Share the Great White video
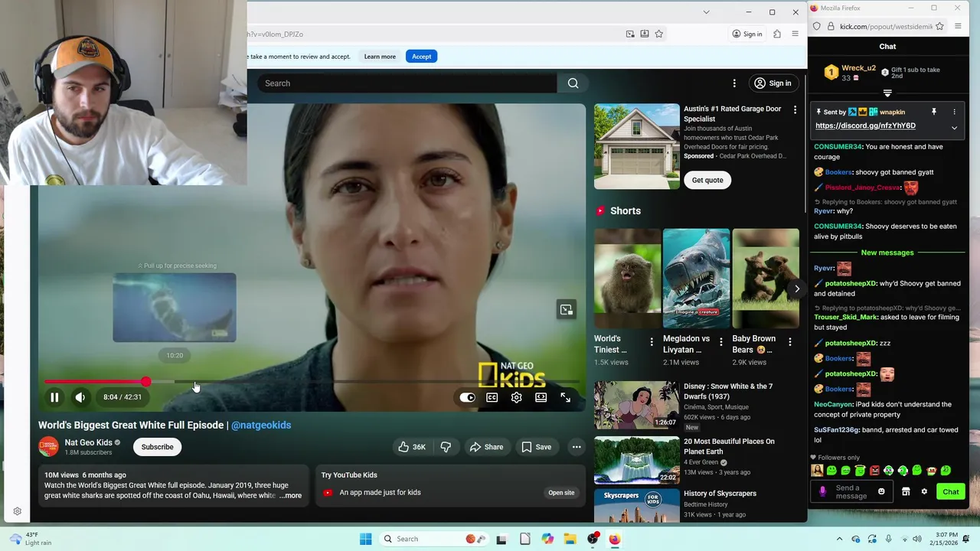980x551 pixels. pos(486,447)
